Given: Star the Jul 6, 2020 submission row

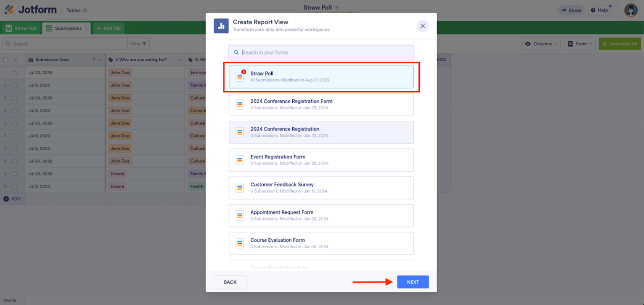Looking at the screenshot, I should pyautogui.click(x=15, y=110).
